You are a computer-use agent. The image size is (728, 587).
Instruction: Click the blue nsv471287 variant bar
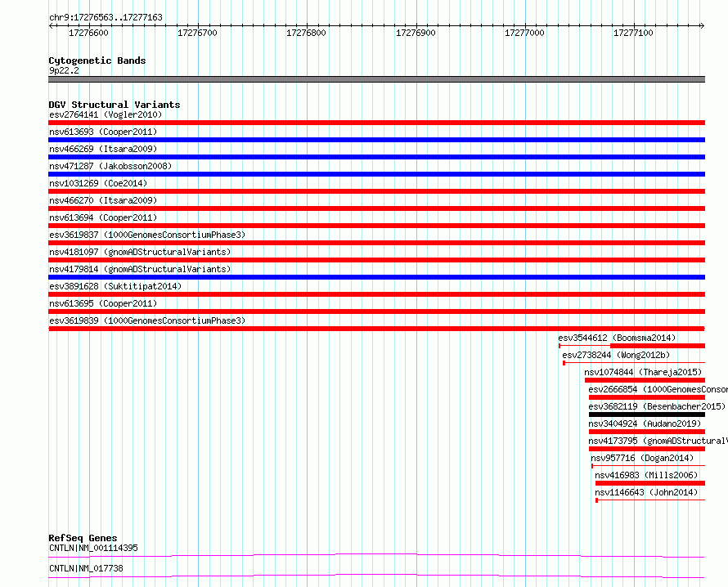pos(376,174)
